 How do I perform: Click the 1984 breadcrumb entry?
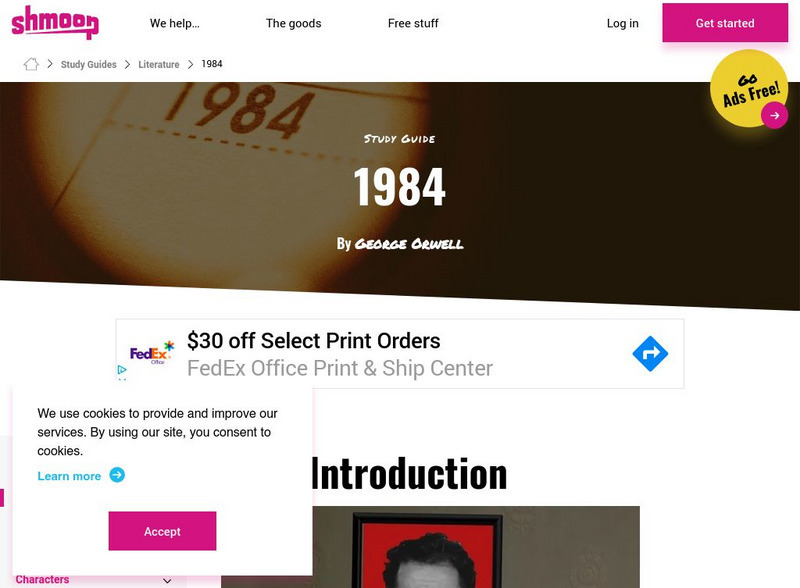pos(210,63)
